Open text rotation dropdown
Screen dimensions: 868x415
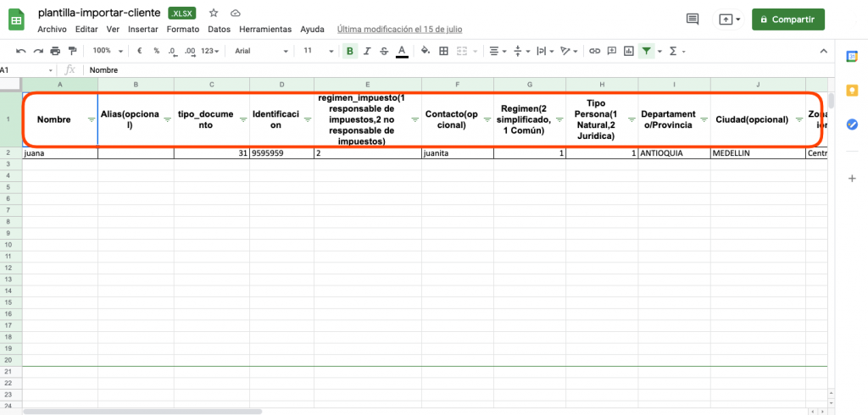click(x=569, y=51)
